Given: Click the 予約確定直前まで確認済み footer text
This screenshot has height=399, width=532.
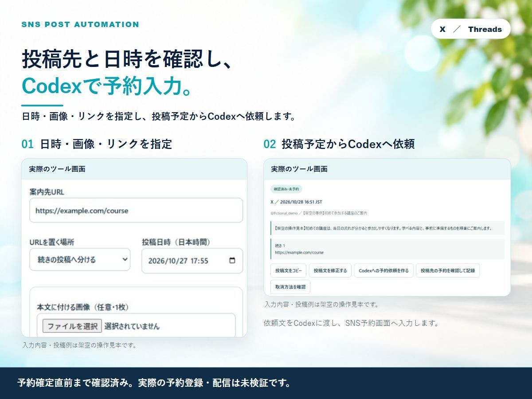Looking at the screenshot, I should (154, 383).
